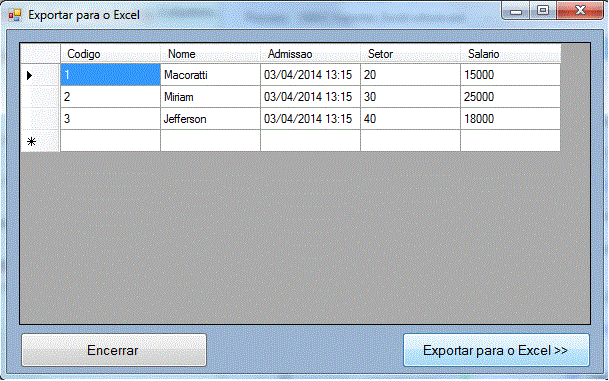Click the Miriam name cell

coord(210,97)
